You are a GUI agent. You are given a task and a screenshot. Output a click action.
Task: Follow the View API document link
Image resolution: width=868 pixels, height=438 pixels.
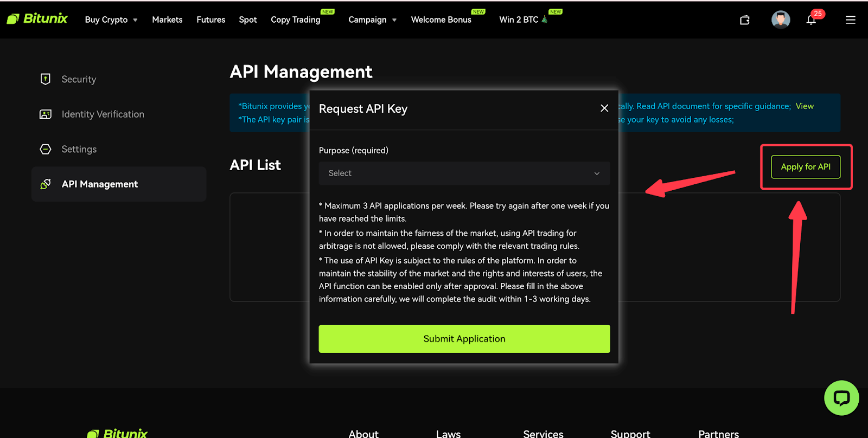click(x=805, y=106)
